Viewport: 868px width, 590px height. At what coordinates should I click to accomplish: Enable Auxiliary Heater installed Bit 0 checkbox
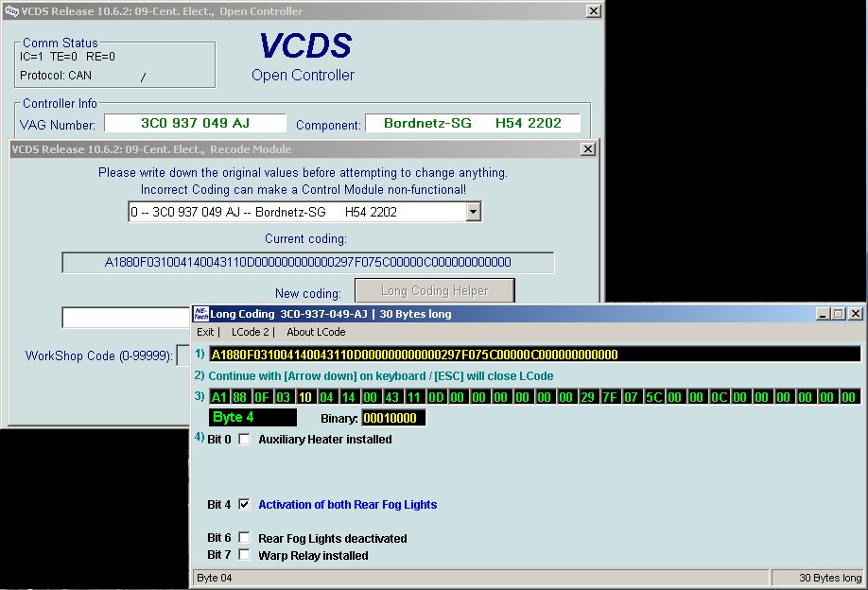(x=244, y=440)
